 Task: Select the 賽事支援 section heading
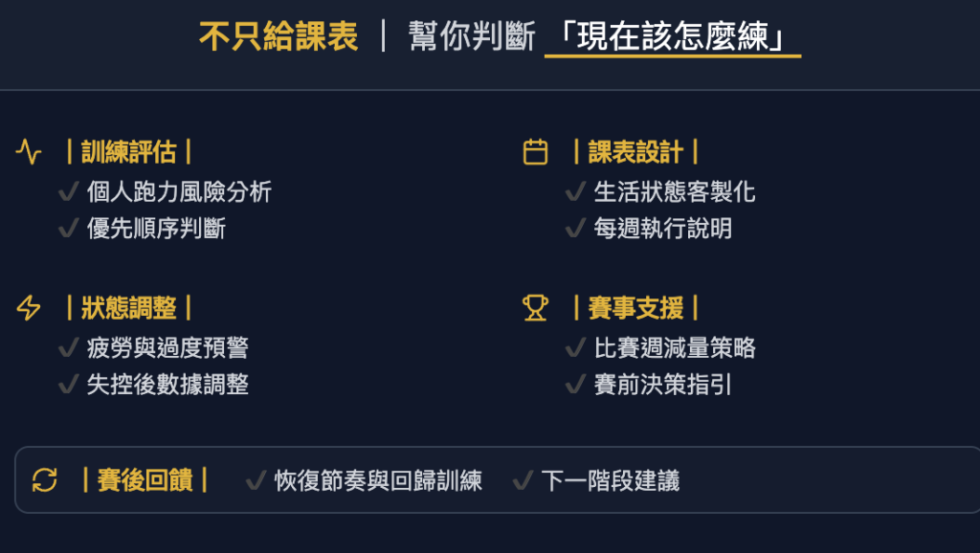635,308
